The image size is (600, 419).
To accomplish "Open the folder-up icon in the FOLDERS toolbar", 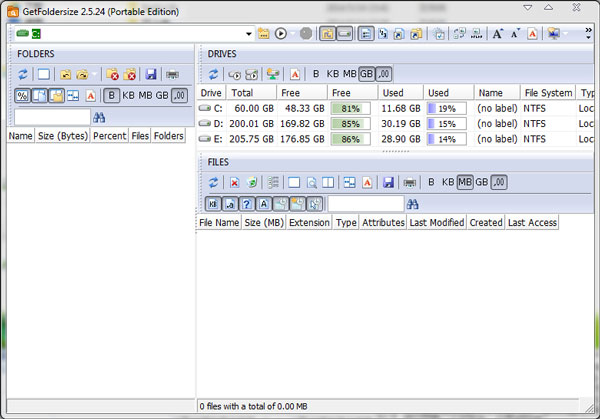I will [66, 74].
